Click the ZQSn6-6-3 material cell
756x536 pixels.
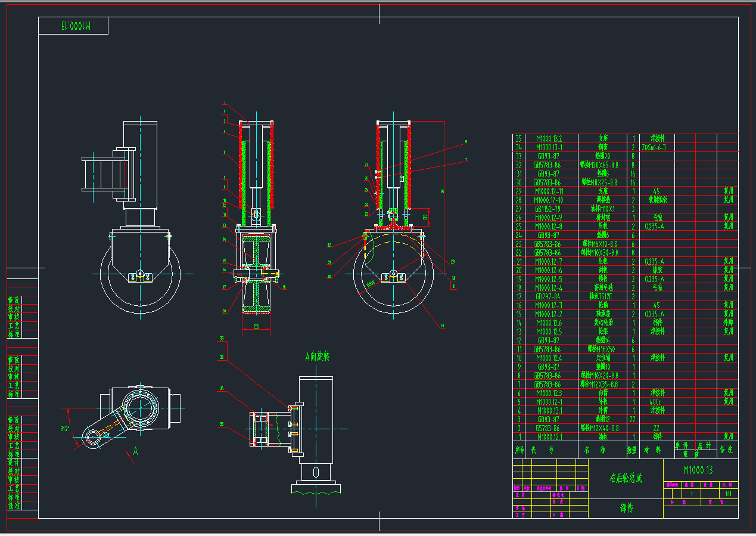tap(653, 147)
